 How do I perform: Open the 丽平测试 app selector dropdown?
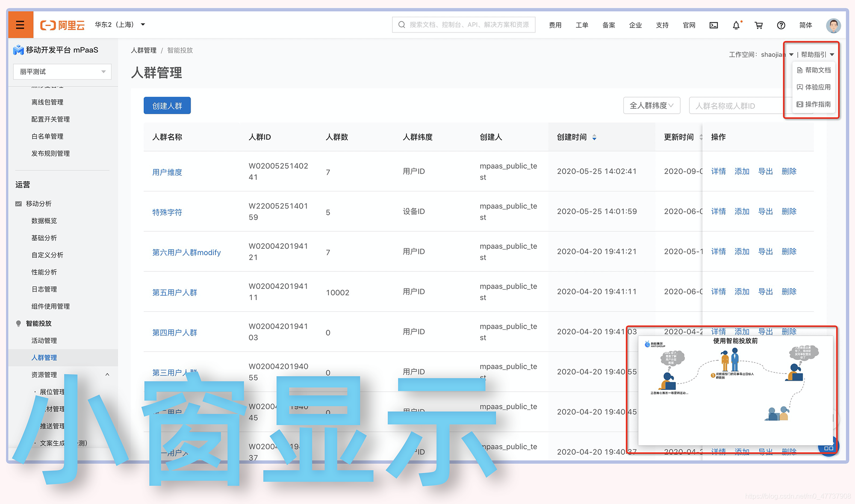62,71
